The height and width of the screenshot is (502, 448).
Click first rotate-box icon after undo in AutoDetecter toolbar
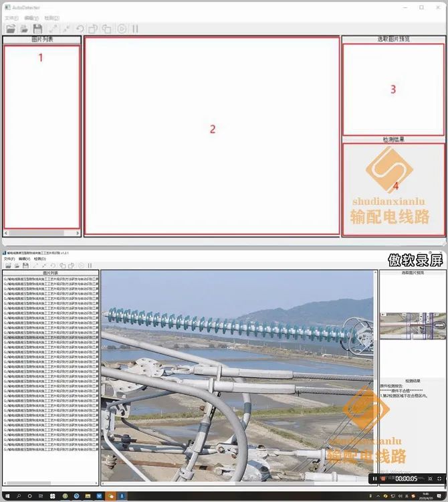93,29
